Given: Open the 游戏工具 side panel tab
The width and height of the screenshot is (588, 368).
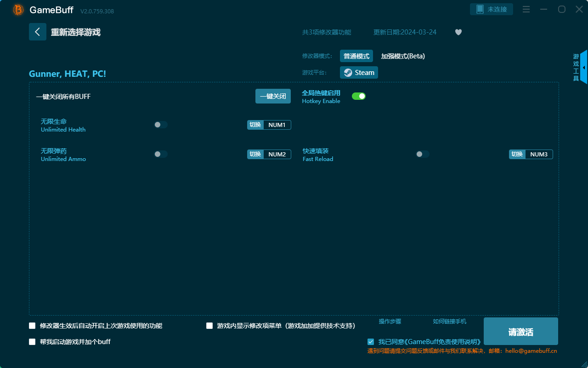Looking at the screenshot, I should pyautogui.click(x=576, y=66).
